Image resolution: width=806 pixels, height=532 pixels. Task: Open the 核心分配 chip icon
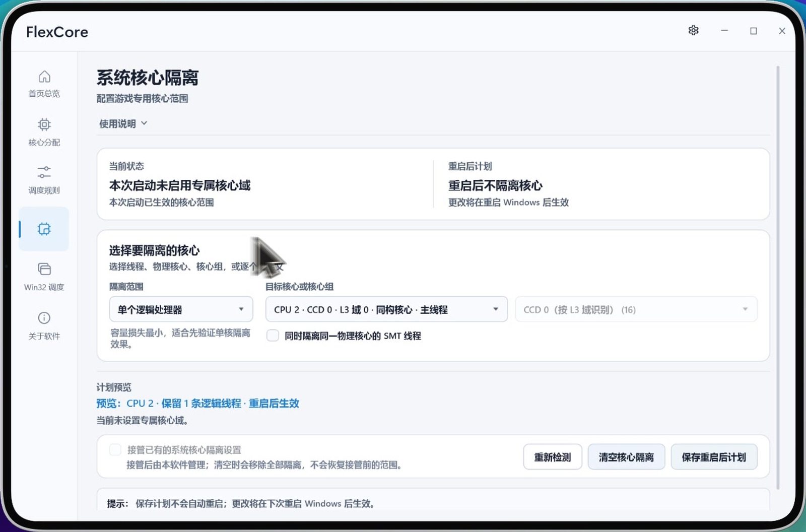click(x=44, y=124)
